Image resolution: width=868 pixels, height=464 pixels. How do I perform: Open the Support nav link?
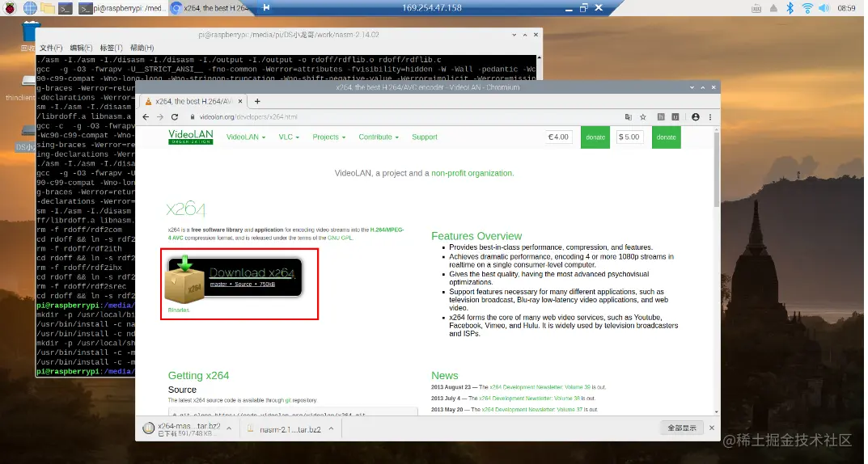click(424, 137)
